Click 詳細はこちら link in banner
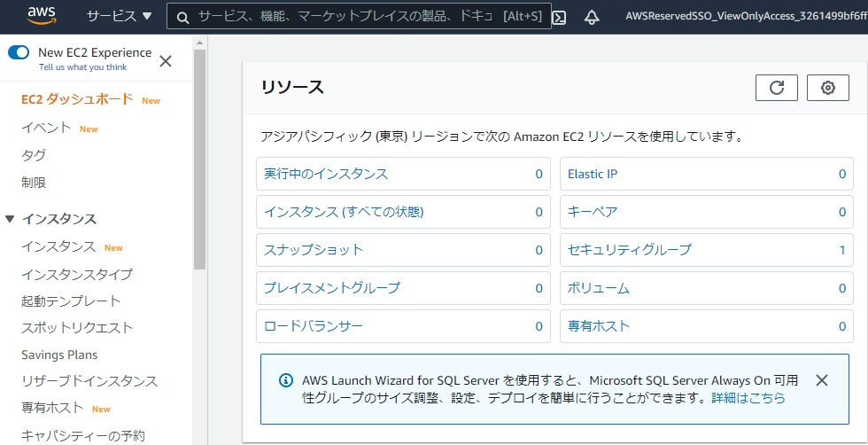The height and width of the screenshot is (445, 868). coord(748,398)
